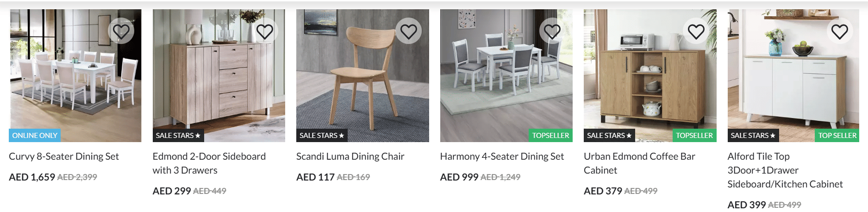Open Harmony 4-Seater Dining Set title link

click(x=502, y=156)
